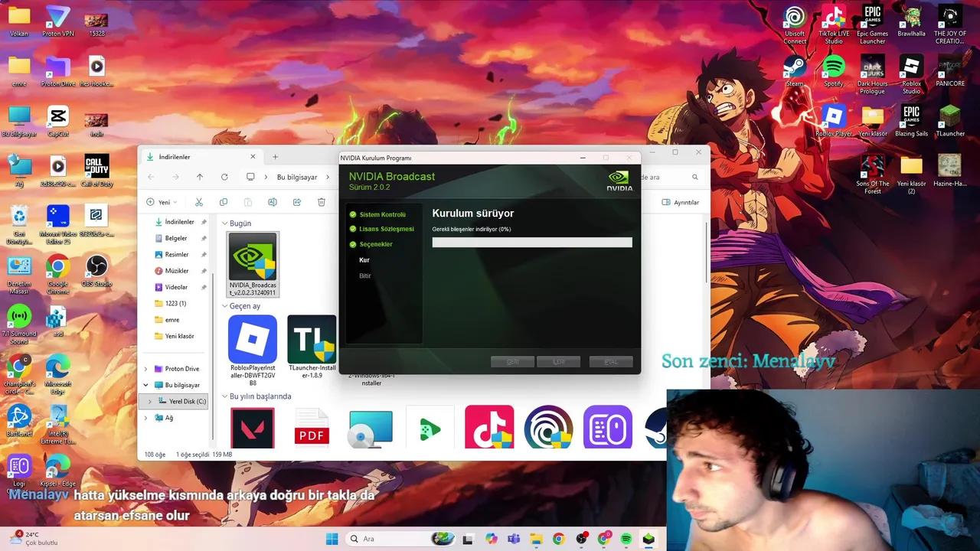Launch Roblox Studio desktop icon
The height and width of the screenshot is (551, 980).
tap(911, 74)
